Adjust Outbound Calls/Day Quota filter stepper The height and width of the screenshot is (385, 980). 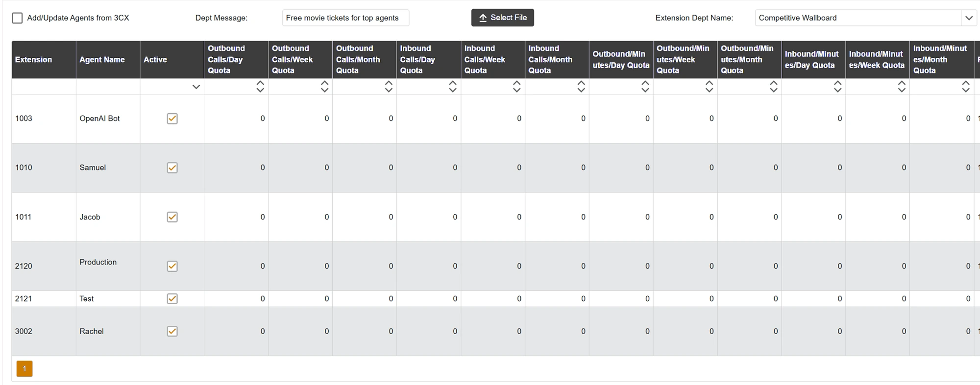[260, 87]
